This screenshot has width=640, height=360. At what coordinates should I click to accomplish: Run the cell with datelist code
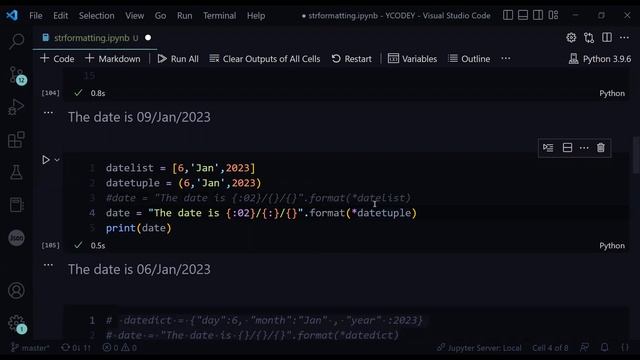(x=46, y=160)
